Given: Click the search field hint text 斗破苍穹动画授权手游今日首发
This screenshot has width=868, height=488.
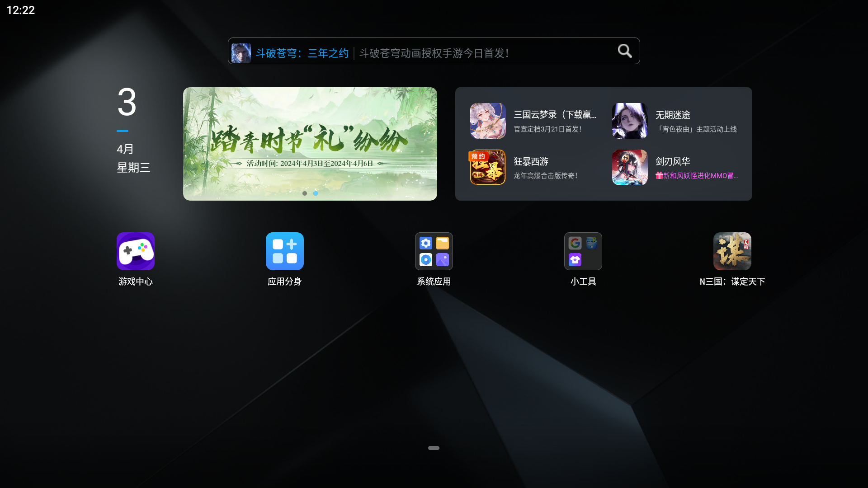Looking at the screenshot, I should (x=434, y=53).
